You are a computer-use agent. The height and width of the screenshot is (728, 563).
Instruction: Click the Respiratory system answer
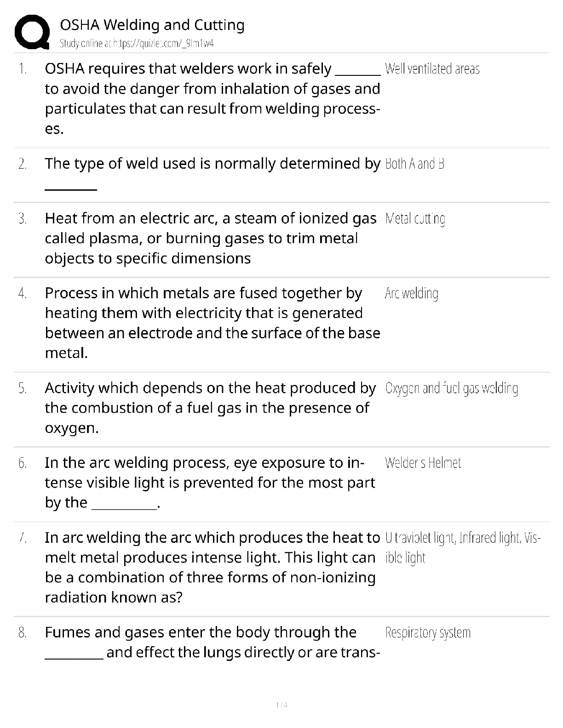[428, 633]
